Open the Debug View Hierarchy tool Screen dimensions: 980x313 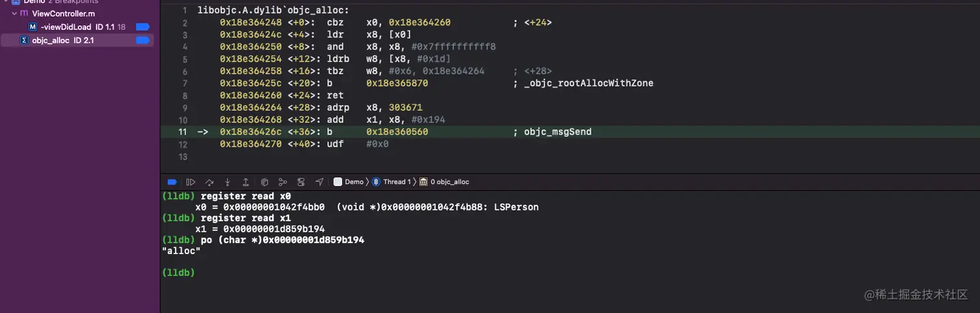click(264, 182)
